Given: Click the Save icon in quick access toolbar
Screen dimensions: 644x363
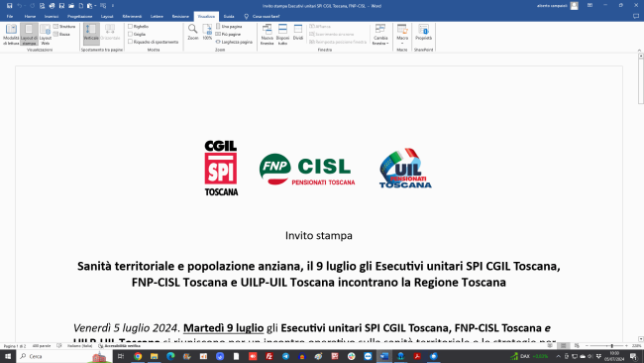Looking at the screenshot, I should (x=10, y=6).
